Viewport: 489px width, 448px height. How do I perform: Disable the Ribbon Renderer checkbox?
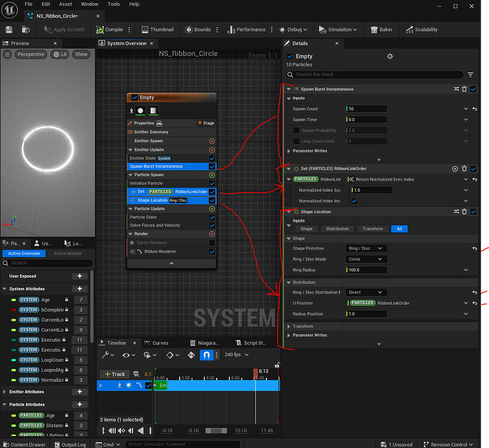(x=212, y=251)
